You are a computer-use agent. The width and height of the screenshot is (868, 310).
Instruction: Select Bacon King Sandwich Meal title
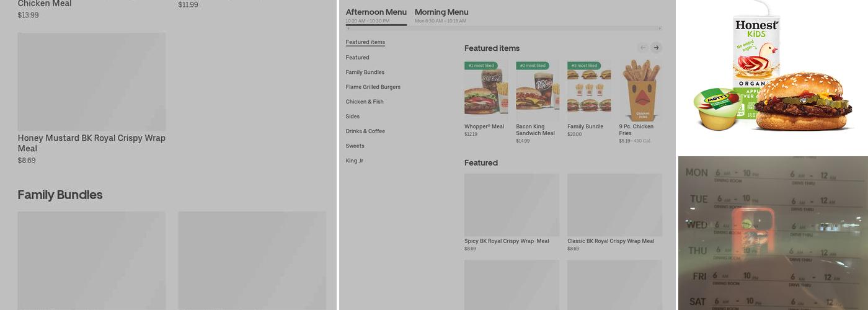pyautogui.click(x=536, y=130)
